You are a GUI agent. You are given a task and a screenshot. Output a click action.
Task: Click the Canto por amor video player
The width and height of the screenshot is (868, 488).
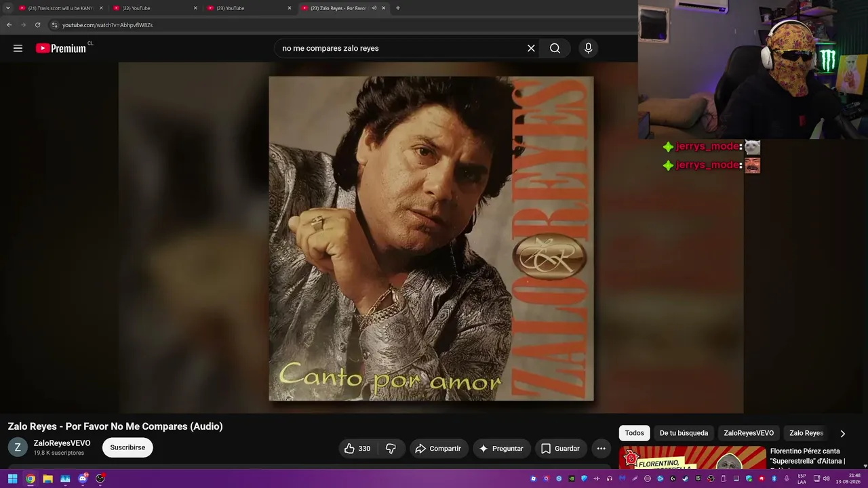point(431,238)
